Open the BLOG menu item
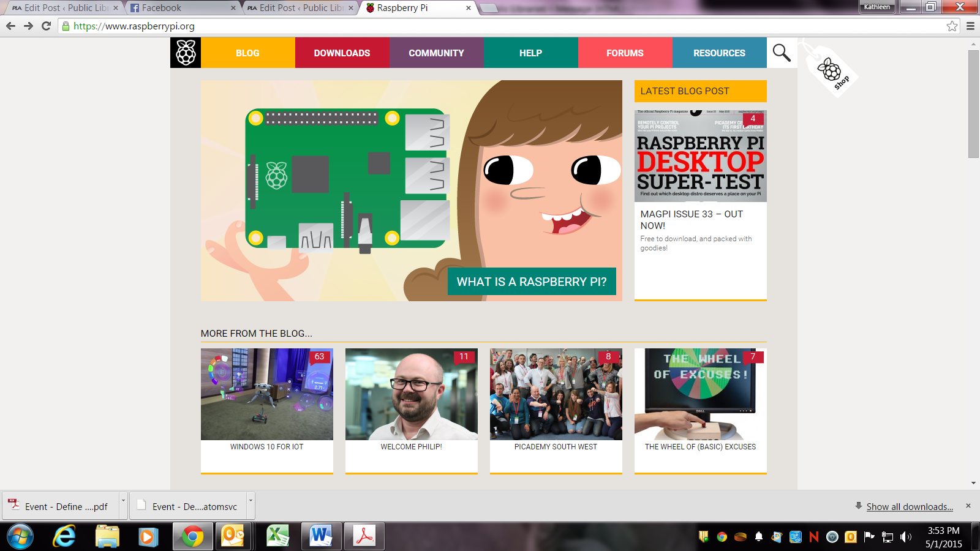Image resolution: width=980 pixels, height=551 pixels. point(248,53)
